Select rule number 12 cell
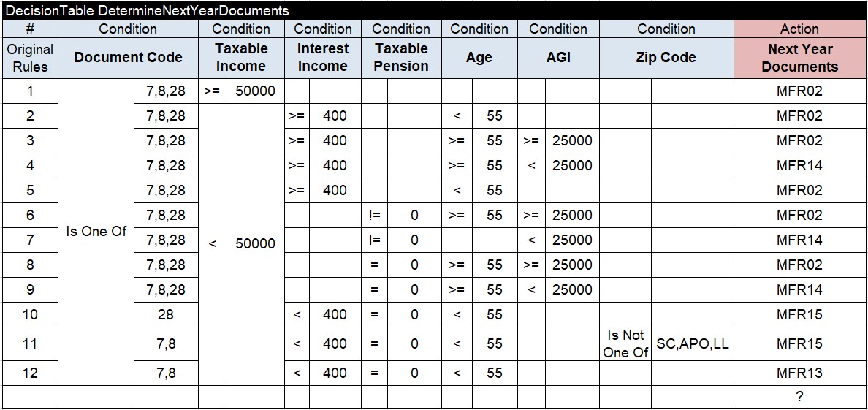This screenshot has width=868, height=410. coord(30,373)
